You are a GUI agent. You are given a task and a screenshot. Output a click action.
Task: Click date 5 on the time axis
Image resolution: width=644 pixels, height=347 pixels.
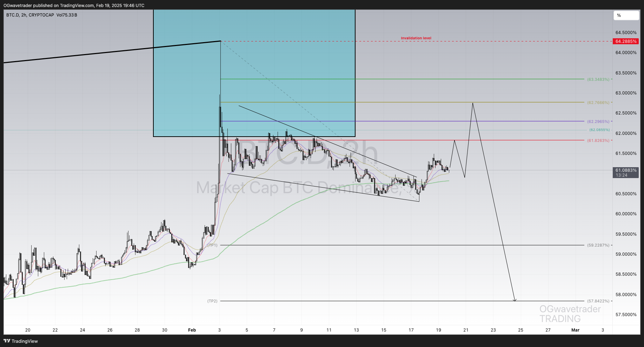(247, 330)
